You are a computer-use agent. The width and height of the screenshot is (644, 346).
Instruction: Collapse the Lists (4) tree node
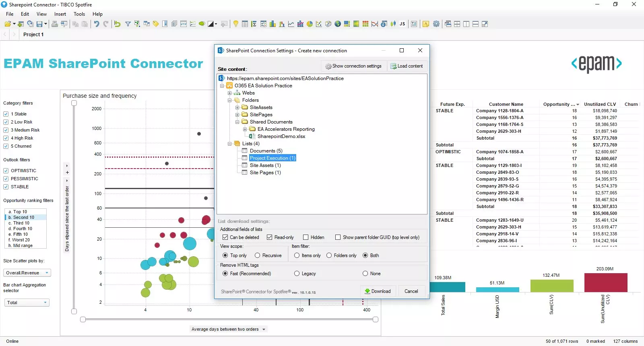pos(229,144)
